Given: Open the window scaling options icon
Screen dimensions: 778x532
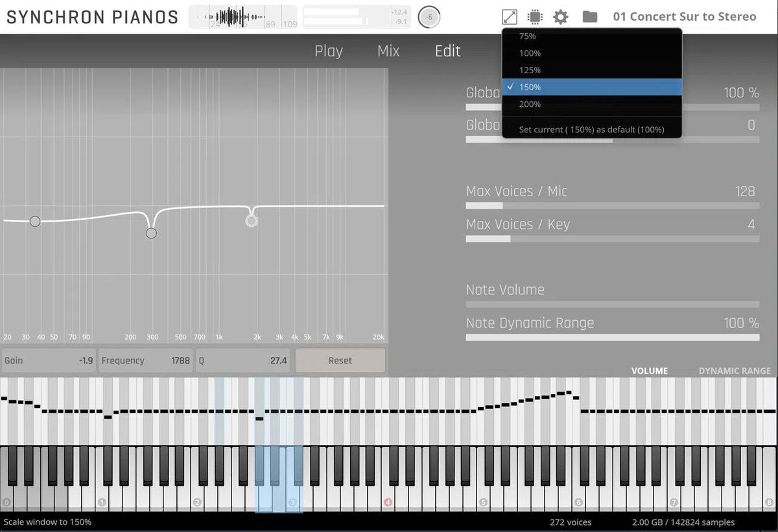Looking at the screenshot, I should (x=510, y=16).
